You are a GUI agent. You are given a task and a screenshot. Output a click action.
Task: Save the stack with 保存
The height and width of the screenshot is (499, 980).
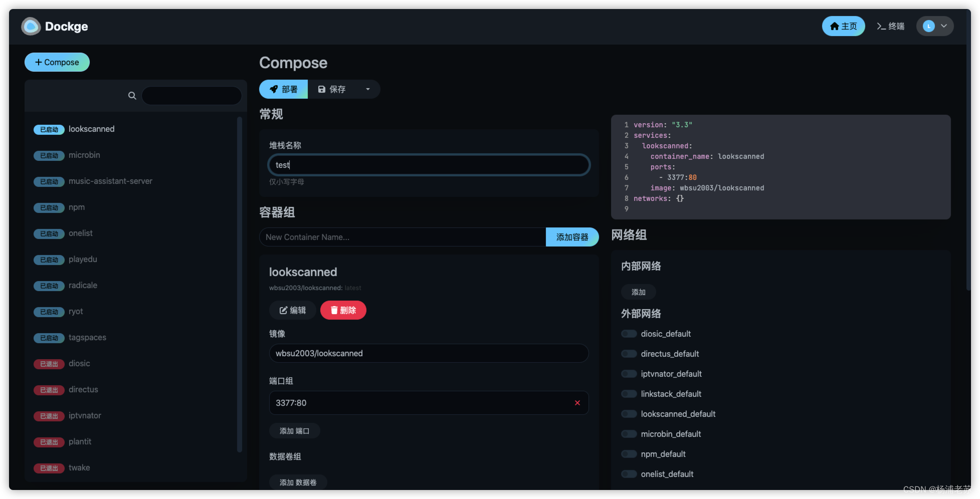(x=332, y=89)
